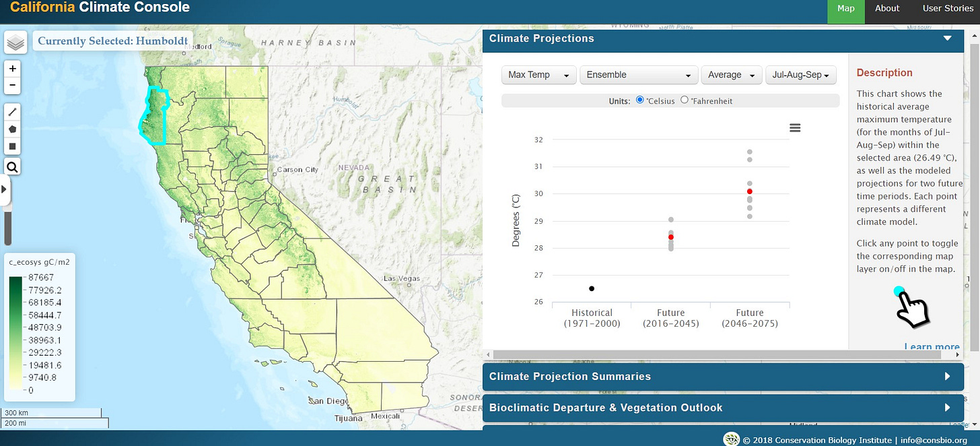Expand the left side panel arrow
This screenshot has height=446, width=980.
(5, 190)
